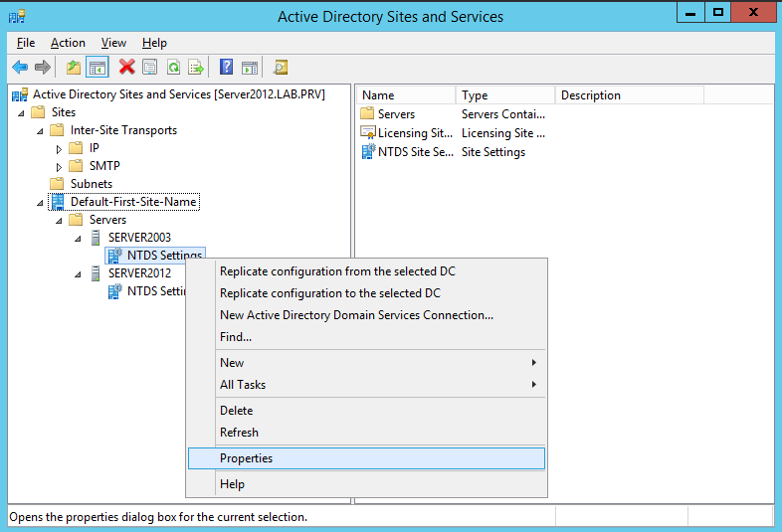The height and width of the screenshot is (532, 782).
Task: Click the Find magnifier toolbar icon
Action: pos(281,68)
